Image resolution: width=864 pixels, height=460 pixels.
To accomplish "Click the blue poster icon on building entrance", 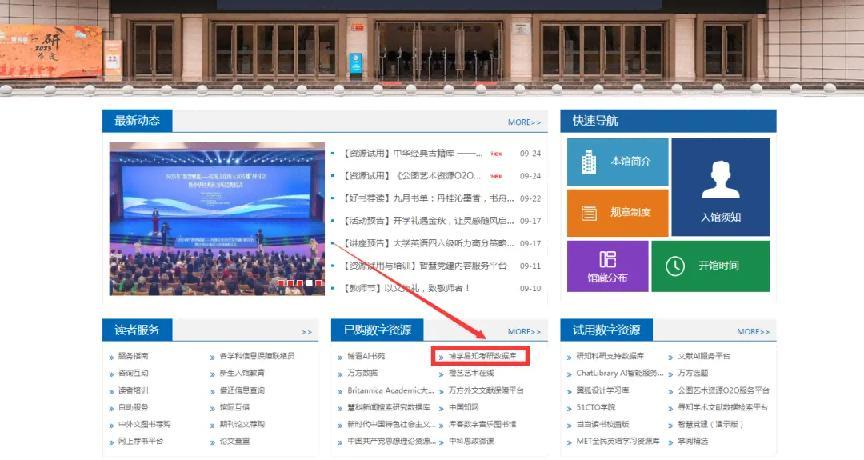I will pyautogui.click(x=356, y=63).
